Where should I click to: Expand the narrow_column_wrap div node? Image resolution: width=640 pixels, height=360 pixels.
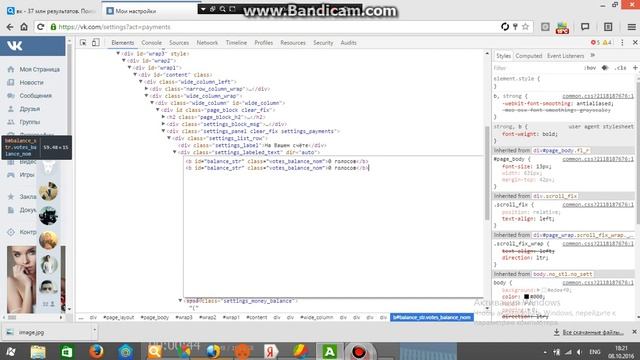click(147, 89)
